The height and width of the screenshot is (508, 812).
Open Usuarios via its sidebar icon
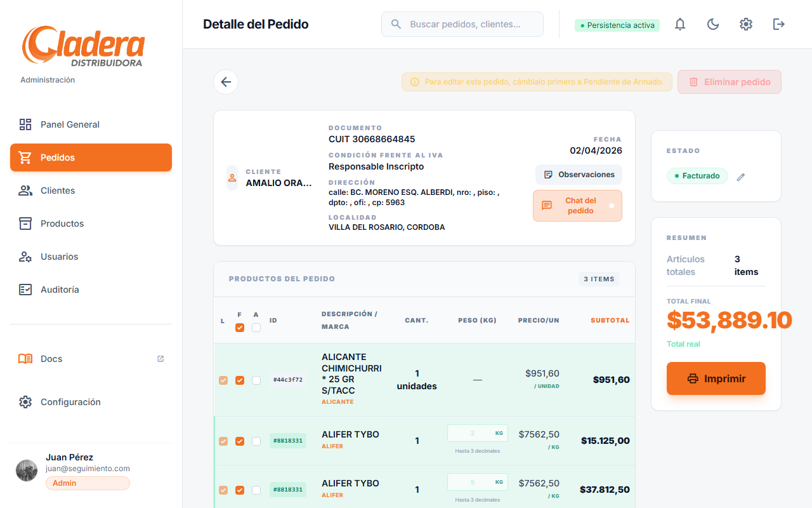[x=25, y=256]
